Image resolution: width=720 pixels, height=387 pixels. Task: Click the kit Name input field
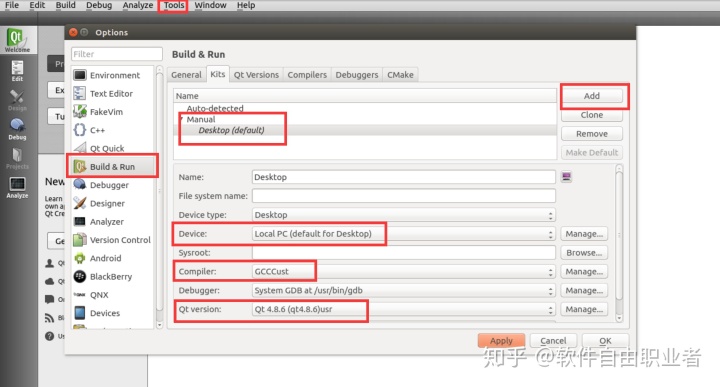pos(404,177)
